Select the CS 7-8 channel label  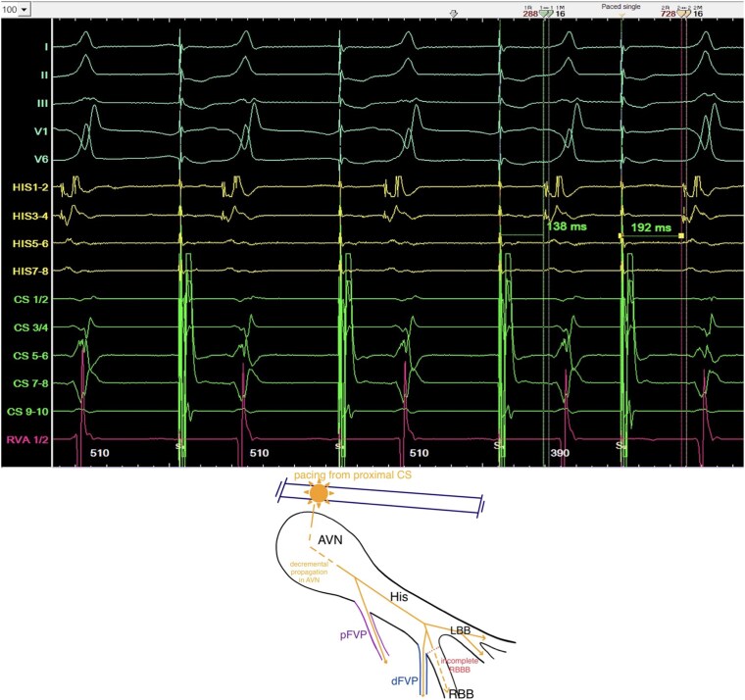tap(31, 383)
